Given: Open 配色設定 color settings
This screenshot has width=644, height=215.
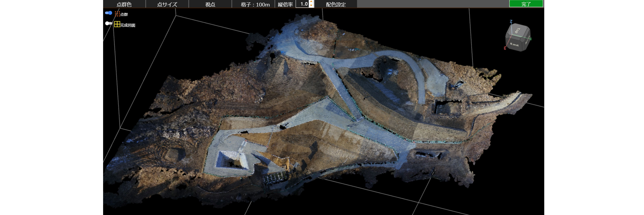Looking at the screenshot, I should pyautogui.click(x=335, y=4).
